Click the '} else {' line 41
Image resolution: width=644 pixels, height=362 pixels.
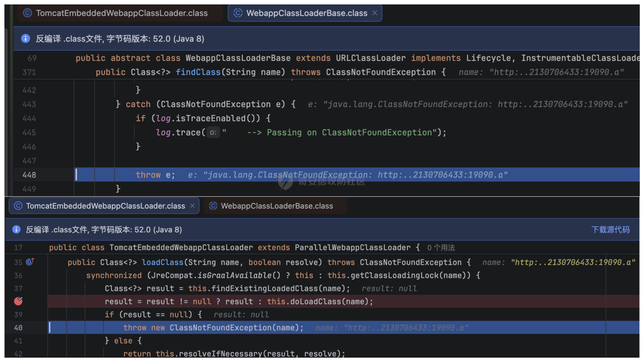123,340
